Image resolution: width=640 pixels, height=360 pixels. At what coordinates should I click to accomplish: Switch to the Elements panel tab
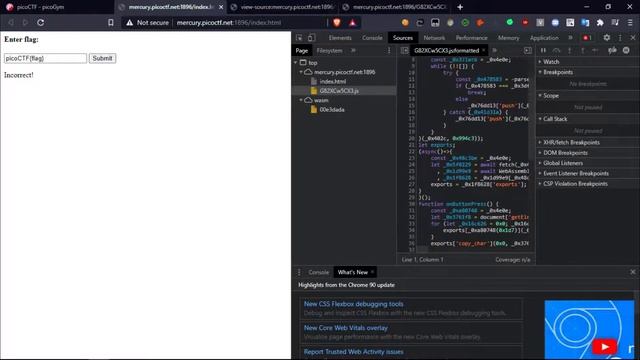coord(340,38)
